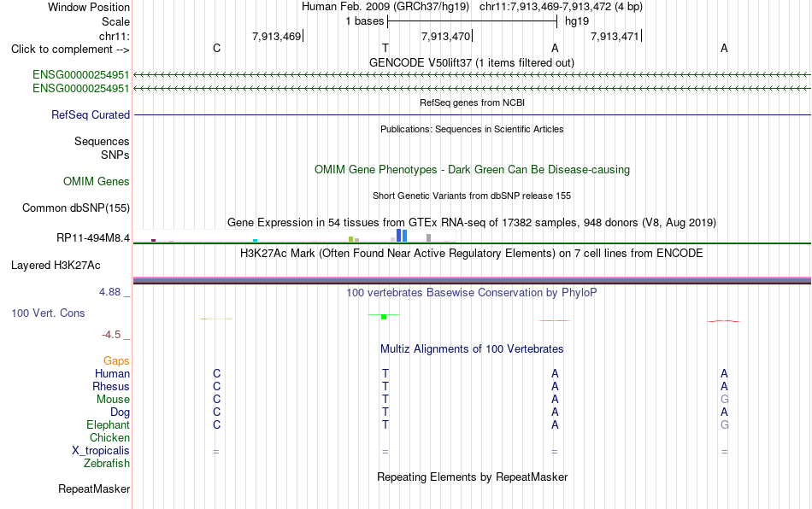Click the Human alignment row label
This screenshot has width=812, height=509.
pos(112,373)
